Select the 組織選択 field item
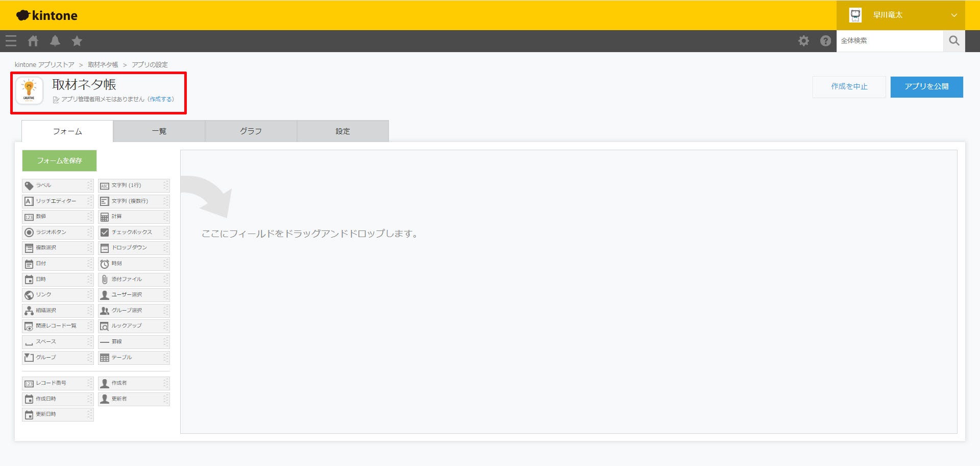The height and width of the screenshot is (466, 980). click(58, 311)
